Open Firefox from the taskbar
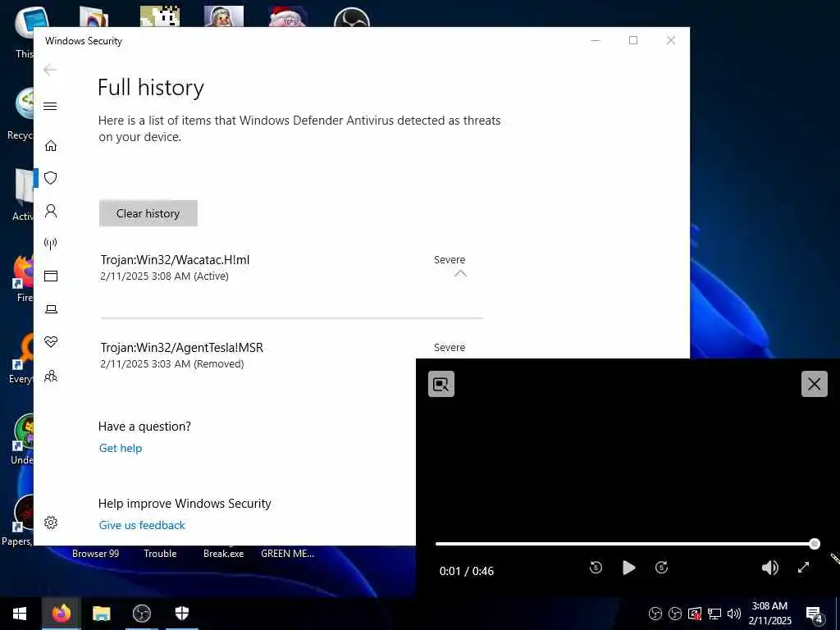This screenshot has width=840, height=630. (61, 614)
